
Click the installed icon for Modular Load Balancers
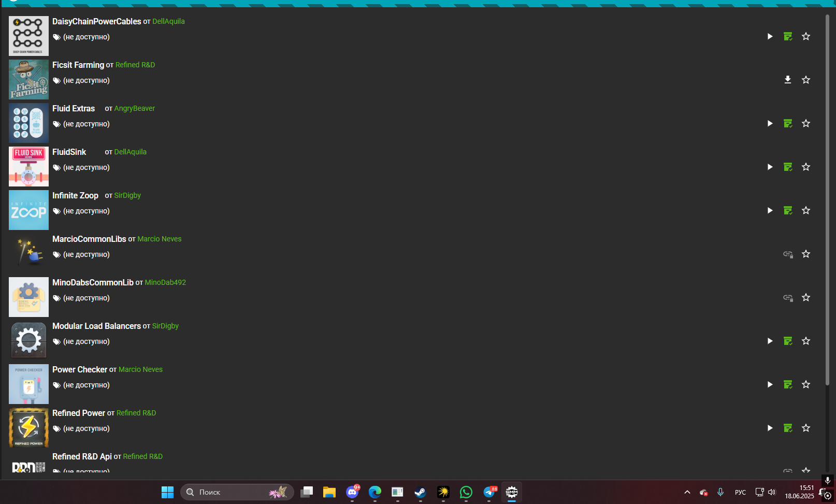coord(788,341)
